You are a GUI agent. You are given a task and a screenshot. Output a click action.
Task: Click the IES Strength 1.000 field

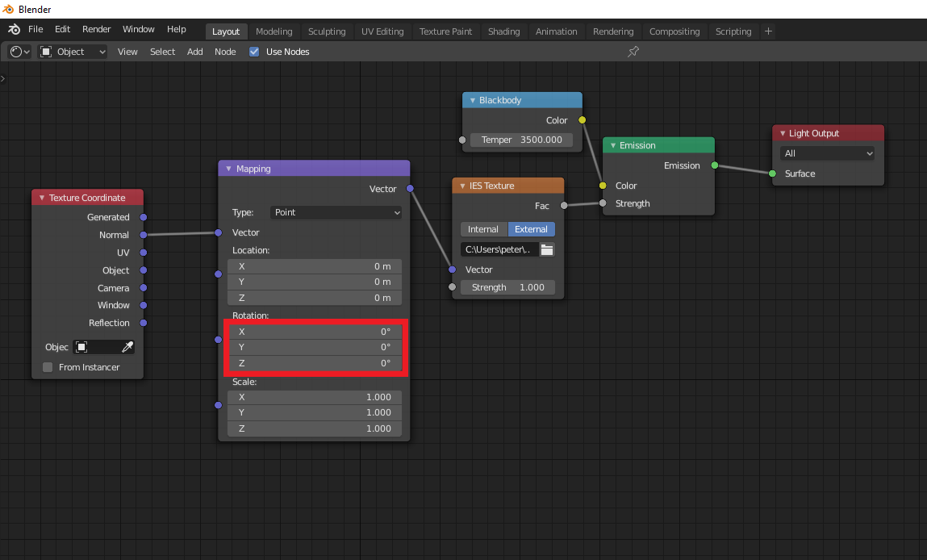(x=507, y=287)
